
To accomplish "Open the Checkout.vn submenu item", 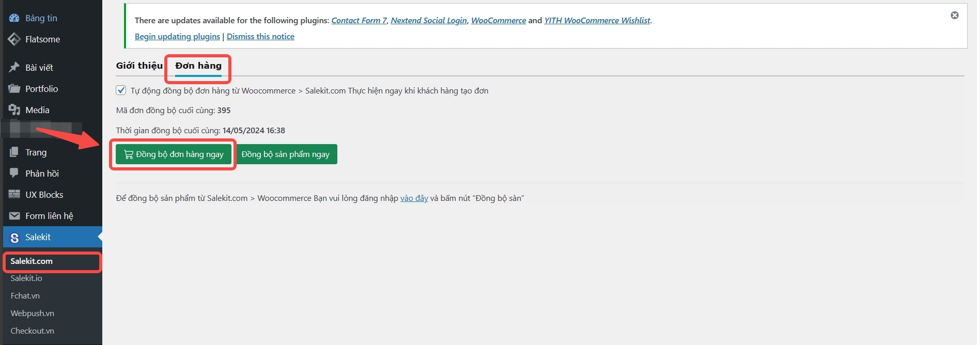I will (32, 331).
